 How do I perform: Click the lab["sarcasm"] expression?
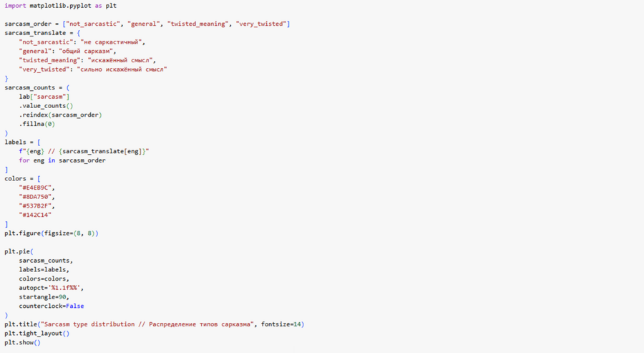[44, 97]
